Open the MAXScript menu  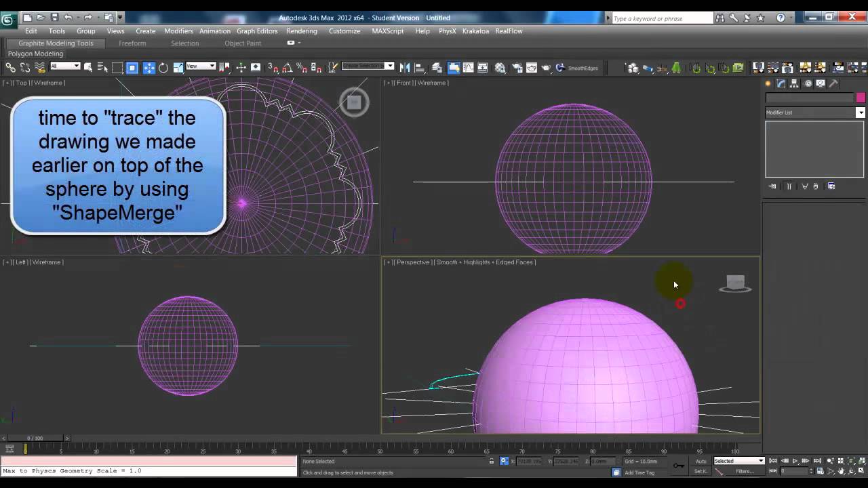(x=387, y=30)
